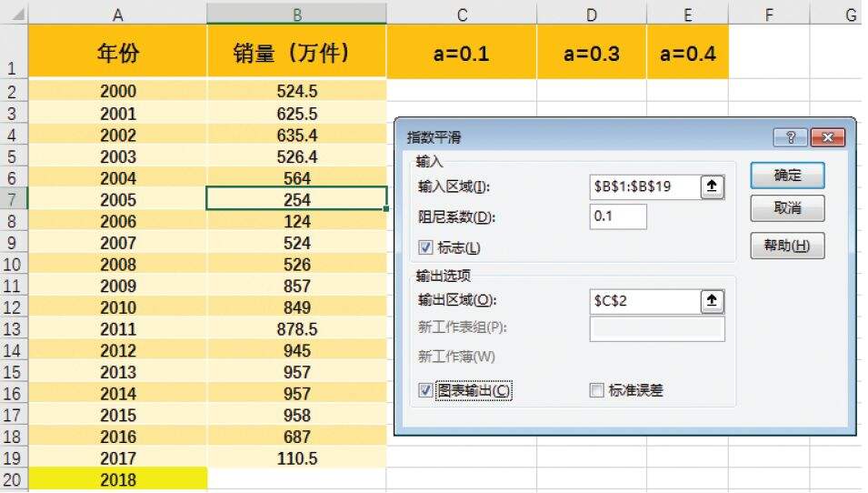Click the a=0.1 header cell
This screenshot has width=868, height=493.
tap(462, 52)
